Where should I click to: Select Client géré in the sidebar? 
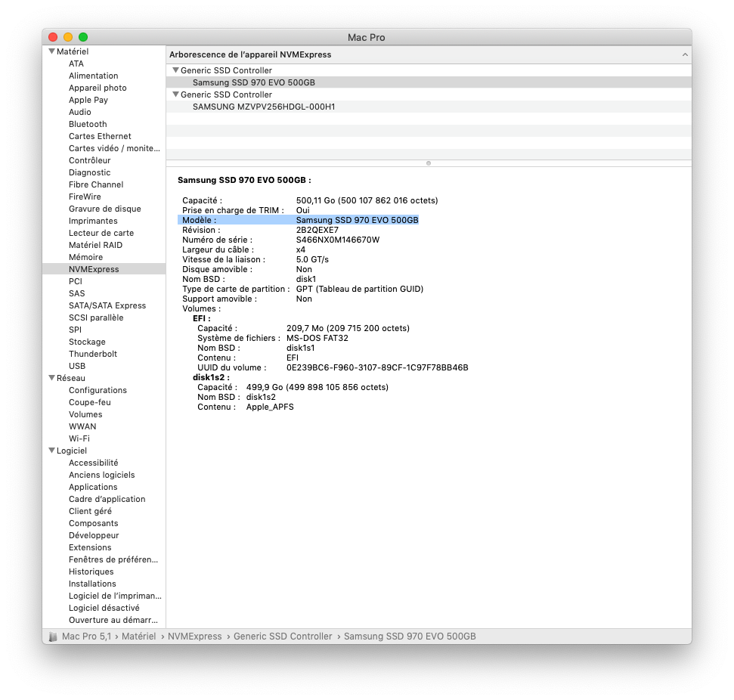pos(90,511)
